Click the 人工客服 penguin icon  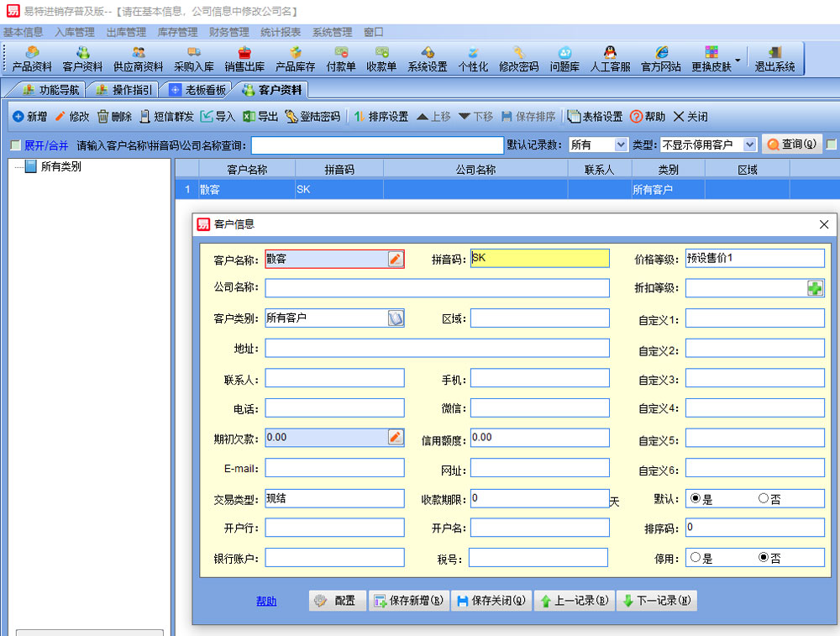point(610,58)
